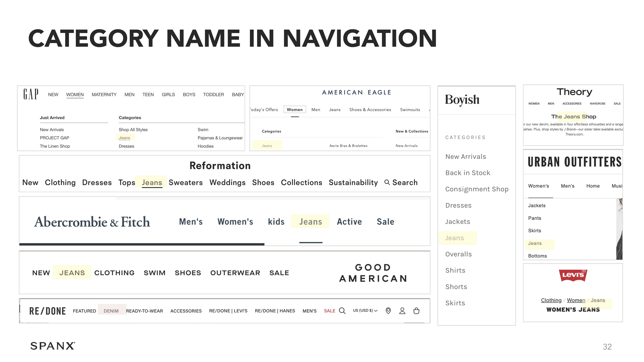
Task: Select Weddings in the Reformation nav
Action: click(x=228, y=182)
